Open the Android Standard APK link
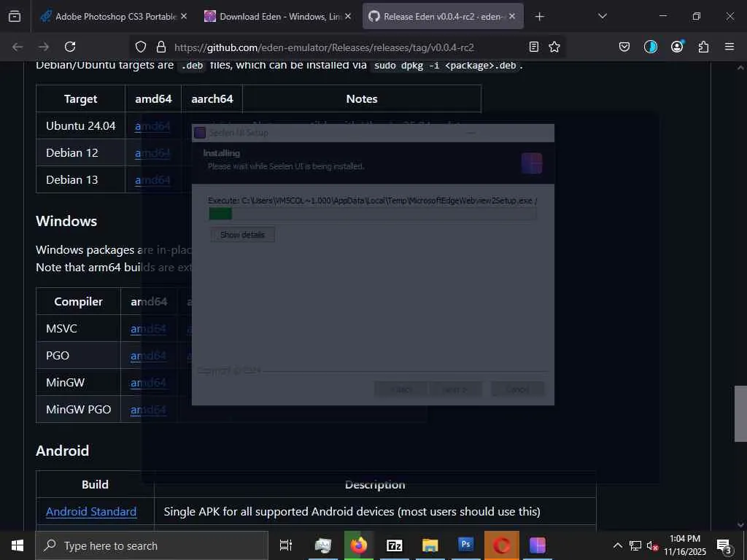 coord(91,511)
